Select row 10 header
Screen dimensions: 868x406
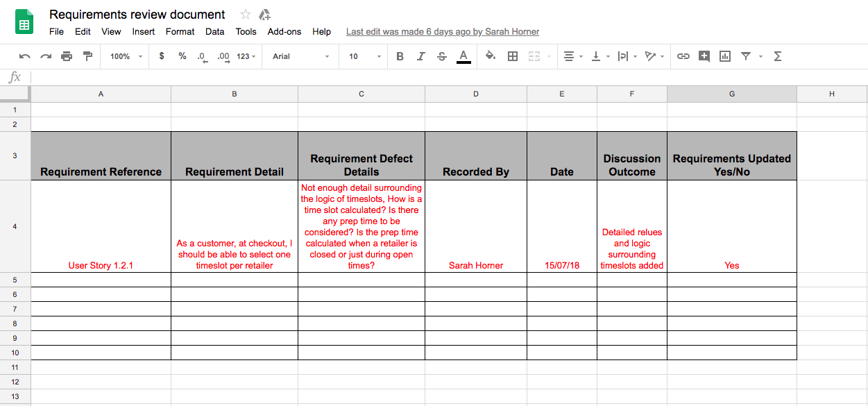click(x=15, y=353)
